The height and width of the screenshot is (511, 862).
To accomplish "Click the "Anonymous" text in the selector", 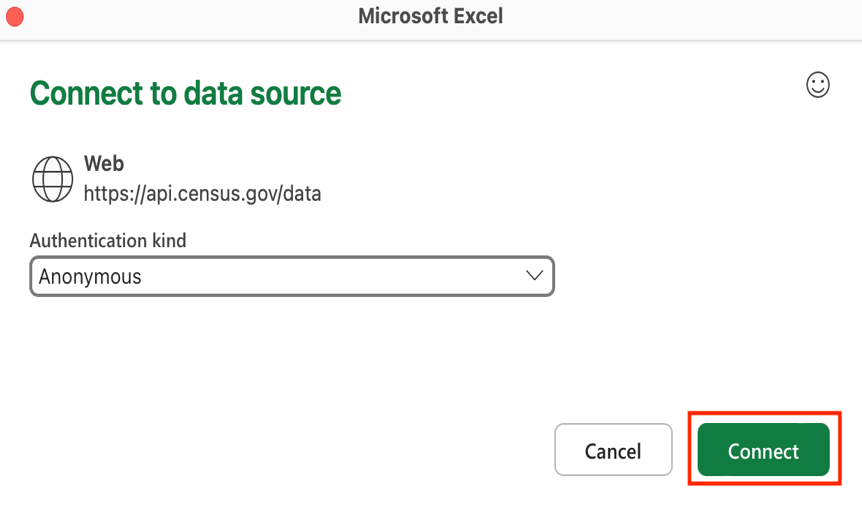I will tap(90, 277).
